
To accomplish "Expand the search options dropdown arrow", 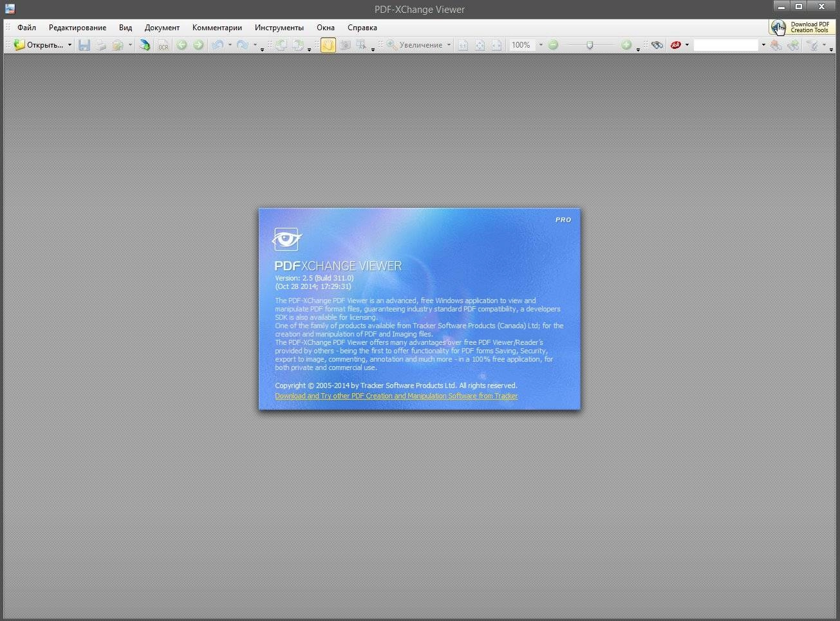I will point(824,45).
